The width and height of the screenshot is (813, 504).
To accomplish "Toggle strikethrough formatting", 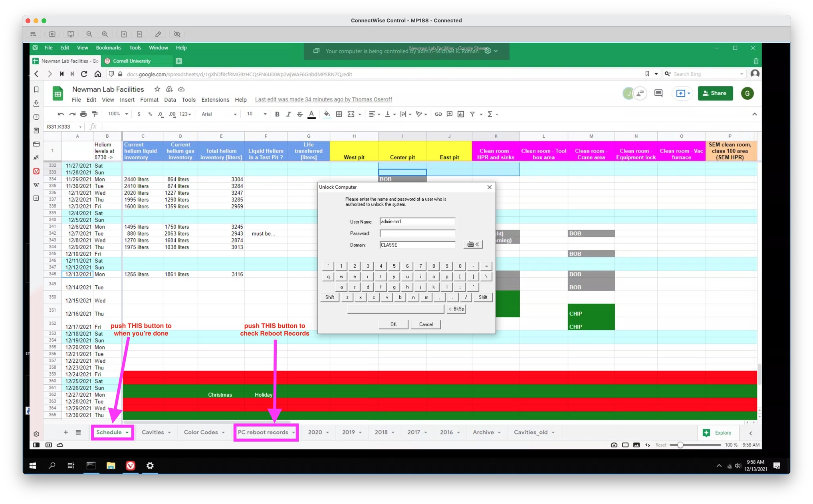I will [x=299, y=114].
